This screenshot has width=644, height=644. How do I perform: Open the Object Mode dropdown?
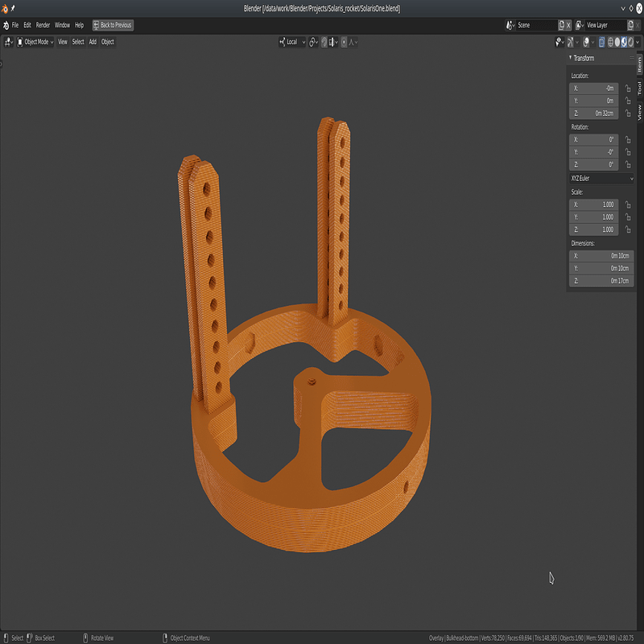tap(35, 42)
